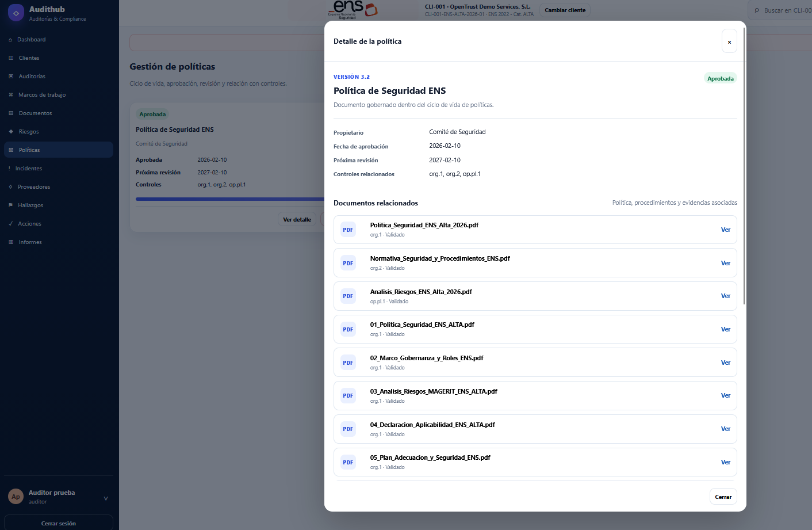Click PDF icon for 04_Declaracion_Aplicabilidad_ENS_ALTA.pdf
This screenshot has width=812, height=530.
tap(348, 429)
